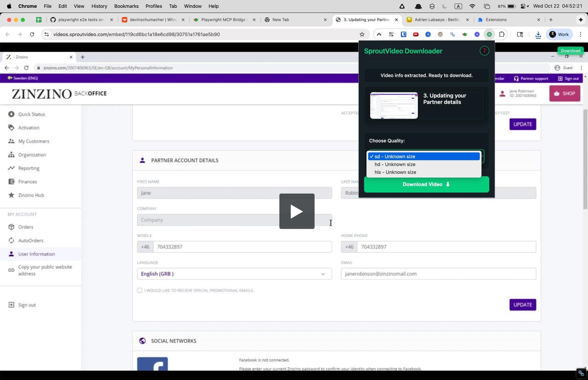This screenshot has width=588, height=380.
Task: Open the Quick Status sidebar section
Action: [x=31, y=114]
